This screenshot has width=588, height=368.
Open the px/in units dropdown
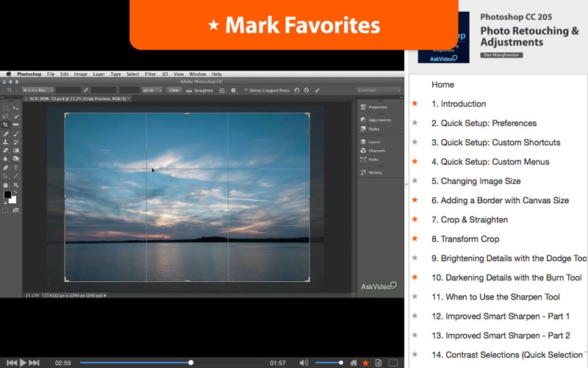tap(152, 90)
